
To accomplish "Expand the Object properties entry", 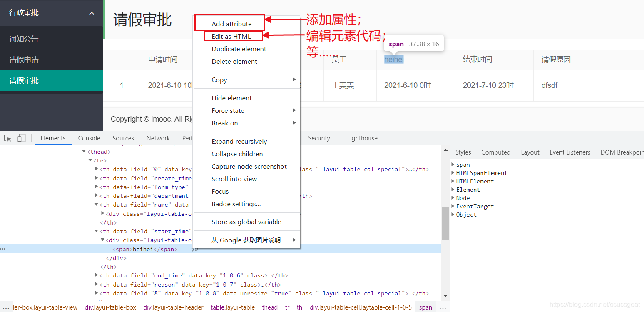I will pyautogui.click(x=453, y=215).
